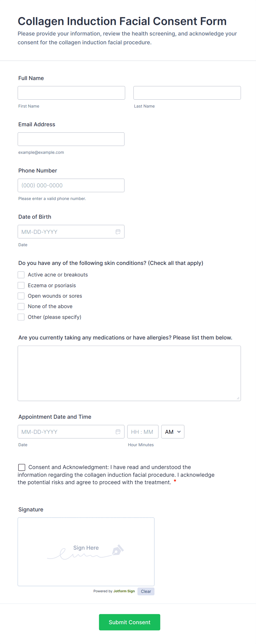Screen dimensions: 256x644
Task: Check the Active acne or breakouts option
Action: (x=21, y=275)
